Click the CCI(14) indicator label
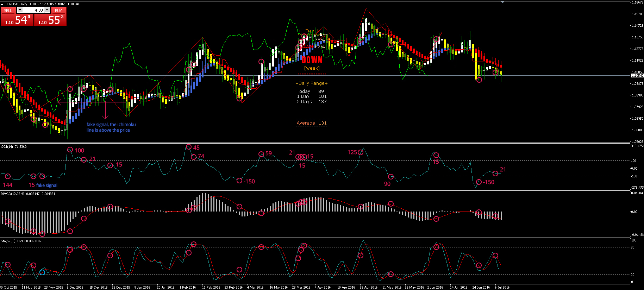This screenshot has height=290, width=644. pos(14,147)
